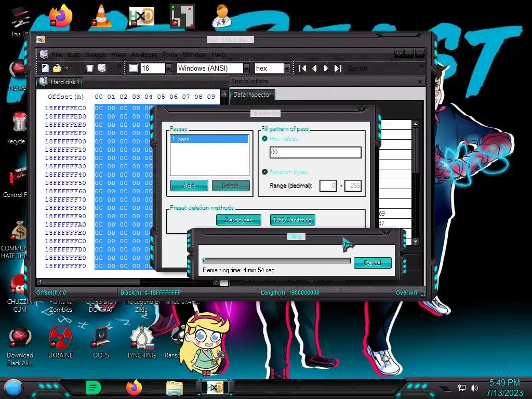Expand the right toolbar overflow chevron

point(421,66)
